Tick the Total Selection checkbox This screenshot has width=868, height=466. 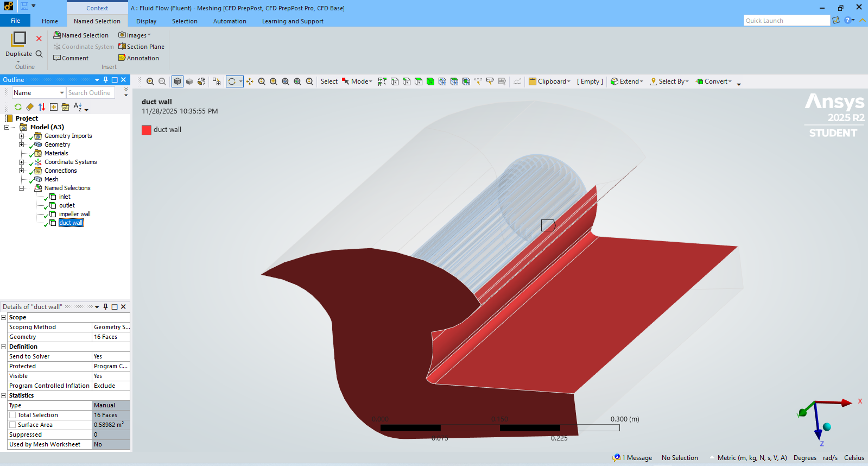[12, 415]
